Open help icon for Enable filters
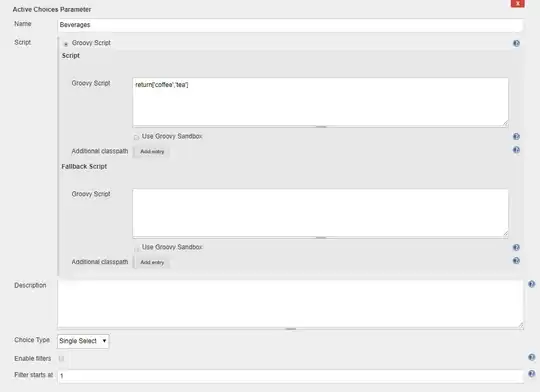 [531, 358]
